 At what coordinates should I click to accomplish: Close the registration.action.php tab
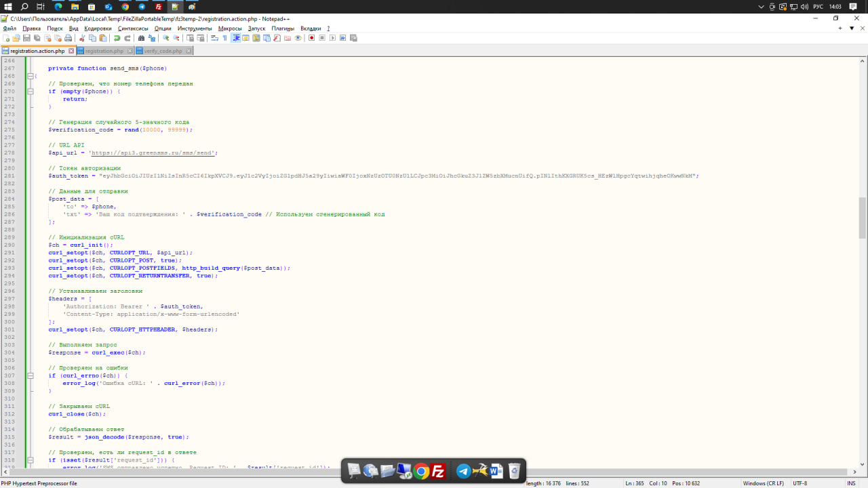tap(71, 51)
